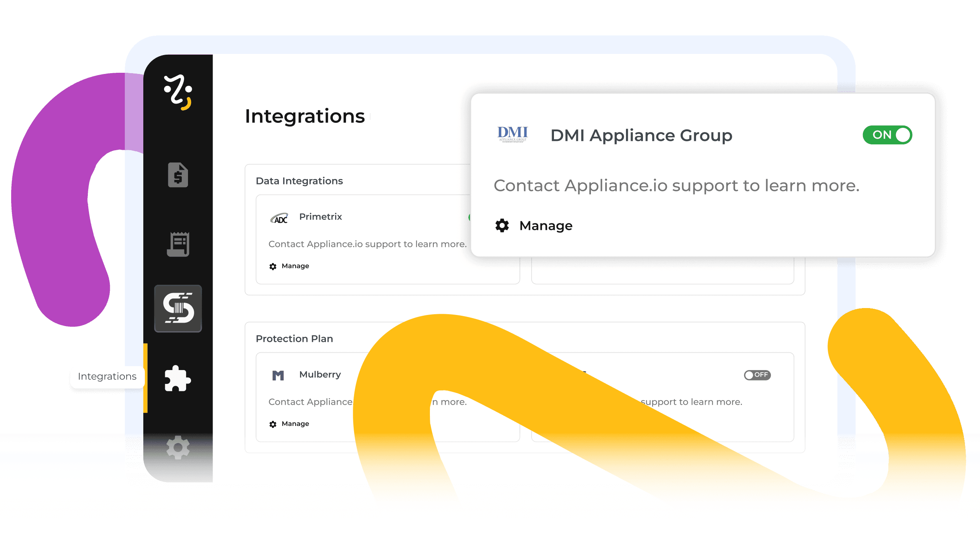Click the Mulberry M logo
980x536 pixels.
click(x=278, y=375)
